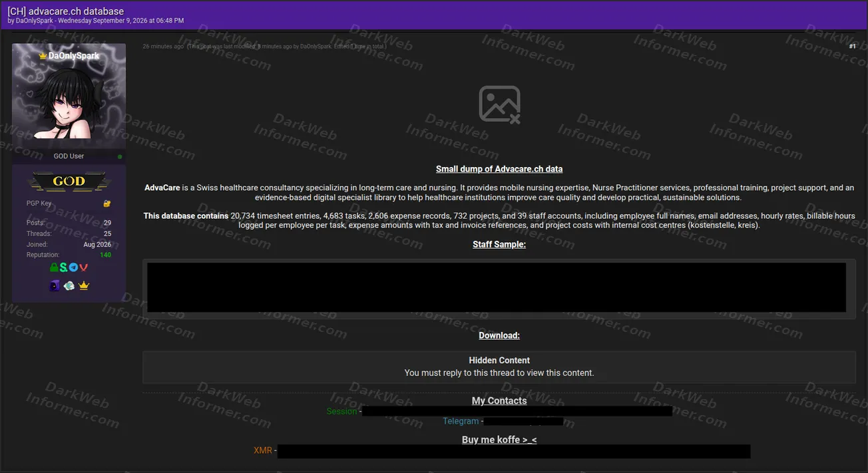Click the bold 'This database contains' text
This screenshot has height=473, width=868.
[186, 216]
